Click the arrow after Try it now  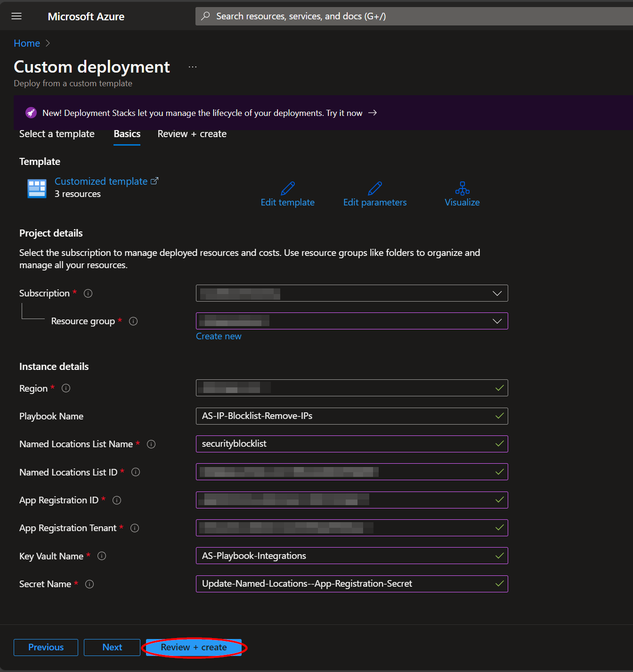pos(373,113)
